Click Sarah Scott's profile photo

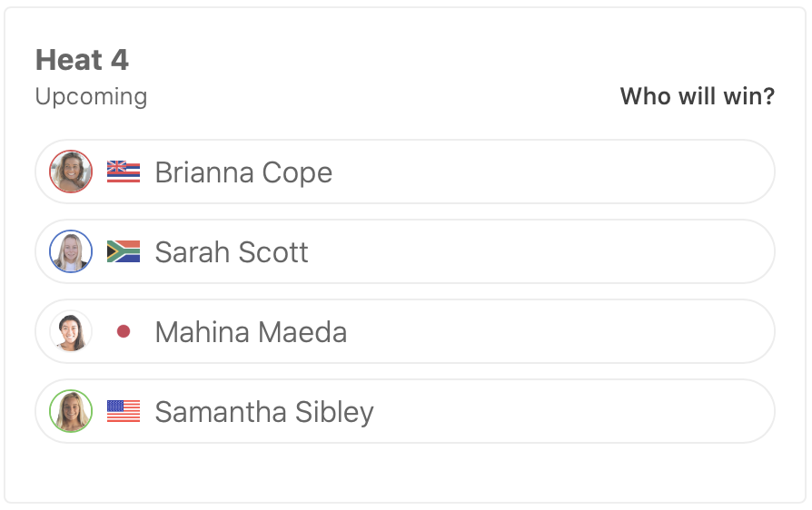(71, 251)
